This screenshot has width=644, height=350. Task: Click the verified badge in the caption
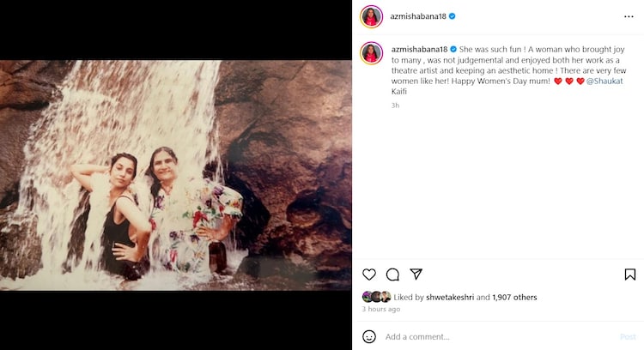click(x=452, y=49)
